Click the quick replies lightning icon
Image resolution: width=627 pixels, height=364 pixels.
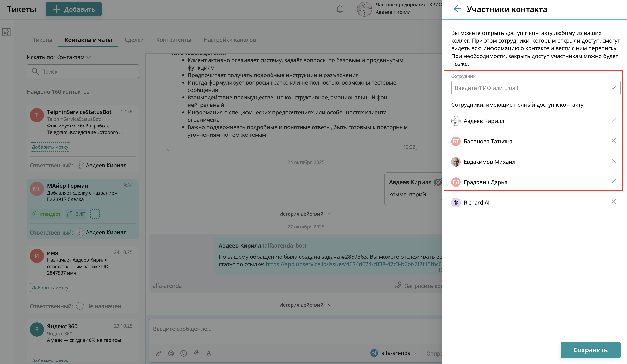coord(196,353)
